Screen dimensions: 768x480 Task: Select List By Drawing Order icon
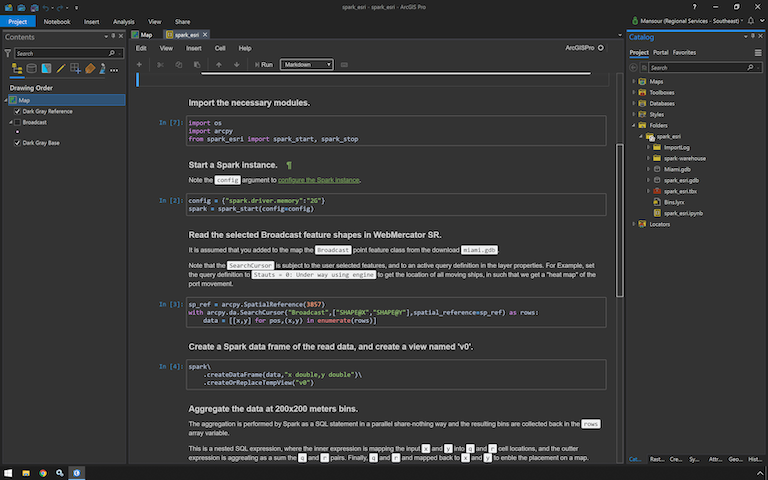point(17,69)
